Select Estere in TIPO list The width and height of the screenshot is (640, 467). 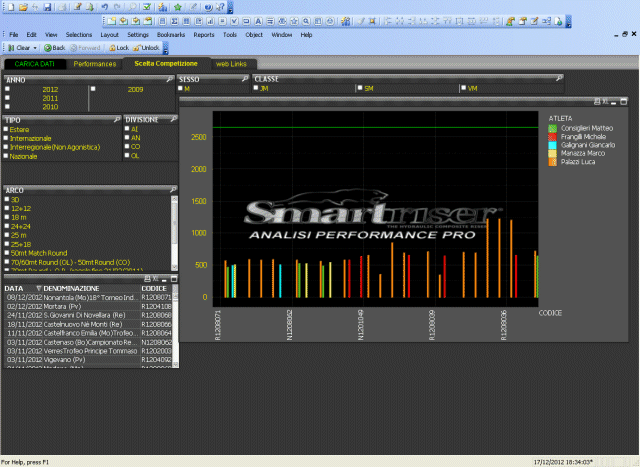click(x=19, y=129)
